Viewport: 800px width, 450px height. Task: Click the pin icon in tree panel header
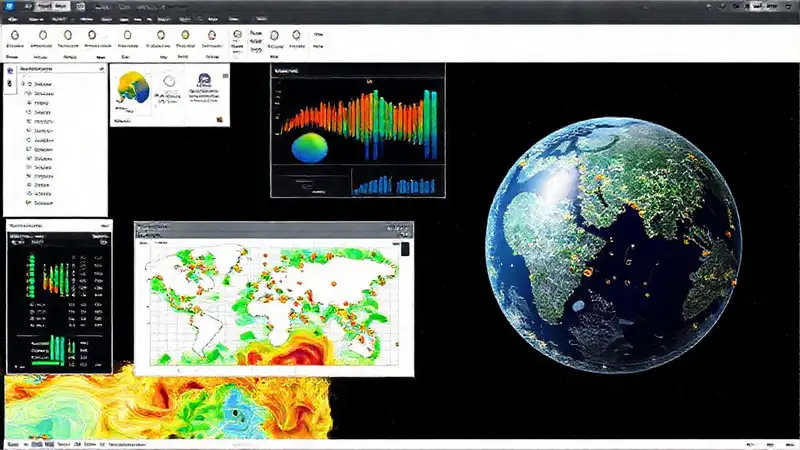(102, 68)
